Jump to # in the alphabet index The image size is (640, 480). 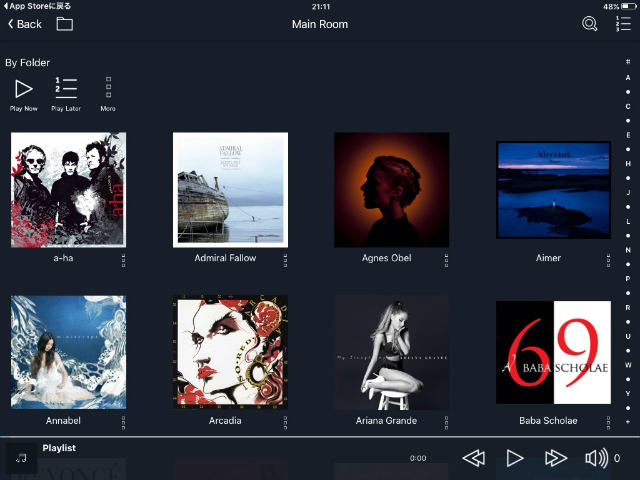click(x=628, y=62)
